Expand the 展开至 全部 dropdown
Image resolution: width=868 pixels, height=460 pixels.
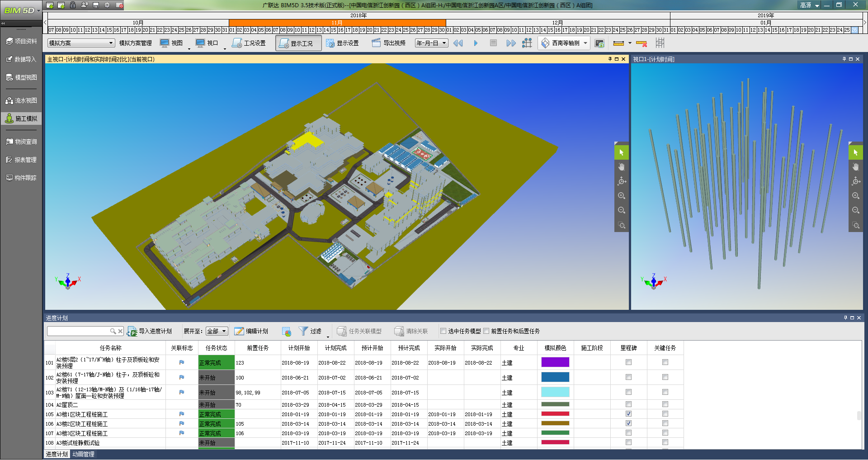click(217, 331)
